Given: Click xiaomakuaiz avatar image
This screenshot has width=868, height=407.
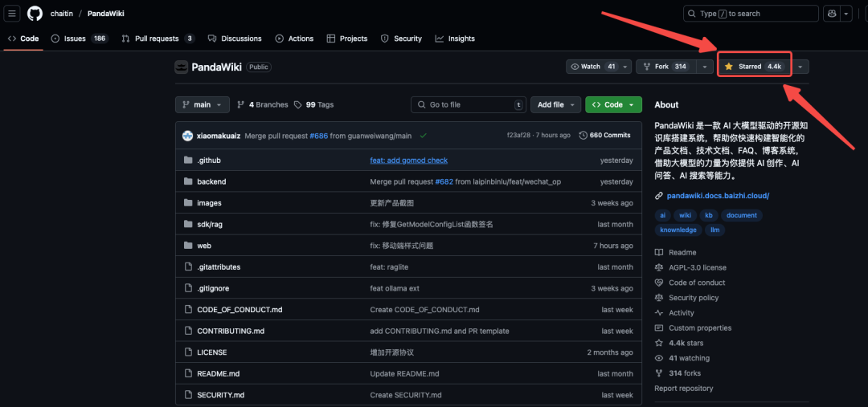Looking at the screenshot, I should click(x=187, y=136).
